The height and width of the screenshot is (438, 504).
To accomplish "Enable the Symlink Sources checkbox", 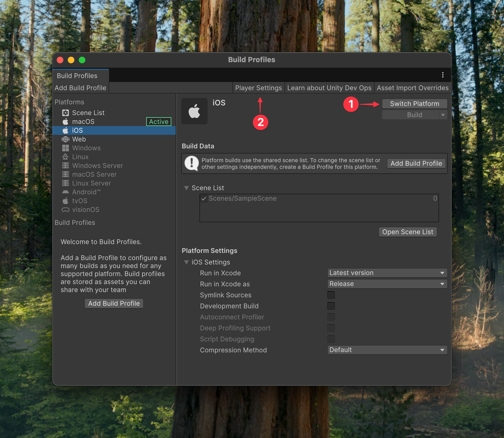I will (x=331, y=295).
